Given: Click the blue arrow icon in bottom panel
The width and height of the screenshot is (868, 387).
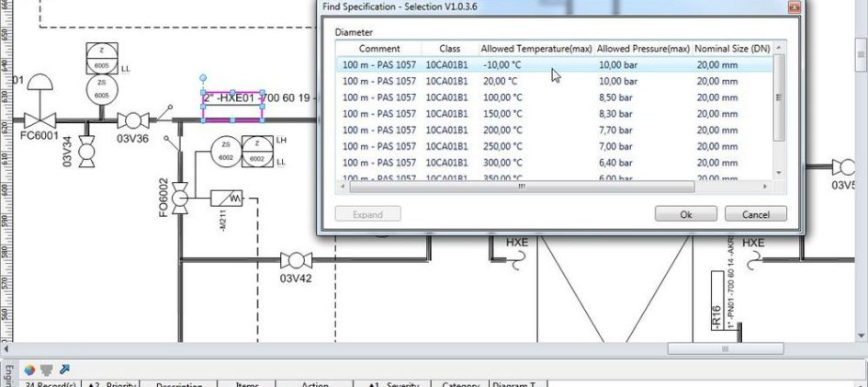Looking at the screenshot, I should (64, 369).
